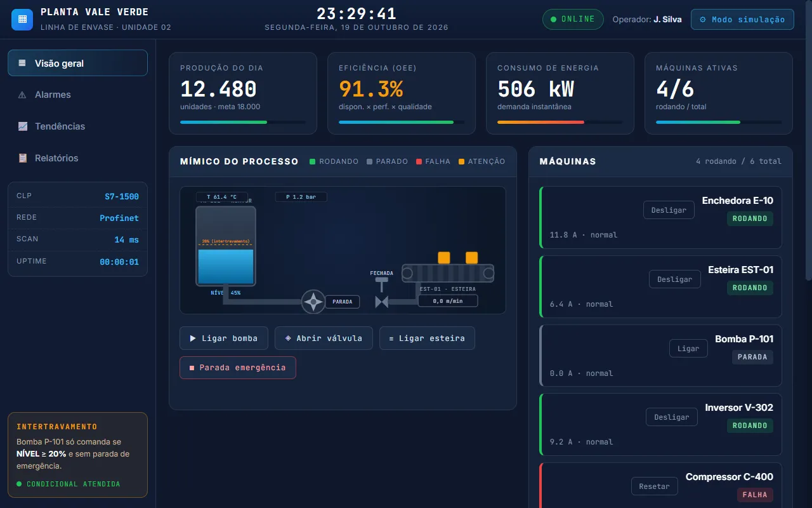Click the Alarmes warning triangle icon
This screenshot has width=812, height=508.
[23, 95]
